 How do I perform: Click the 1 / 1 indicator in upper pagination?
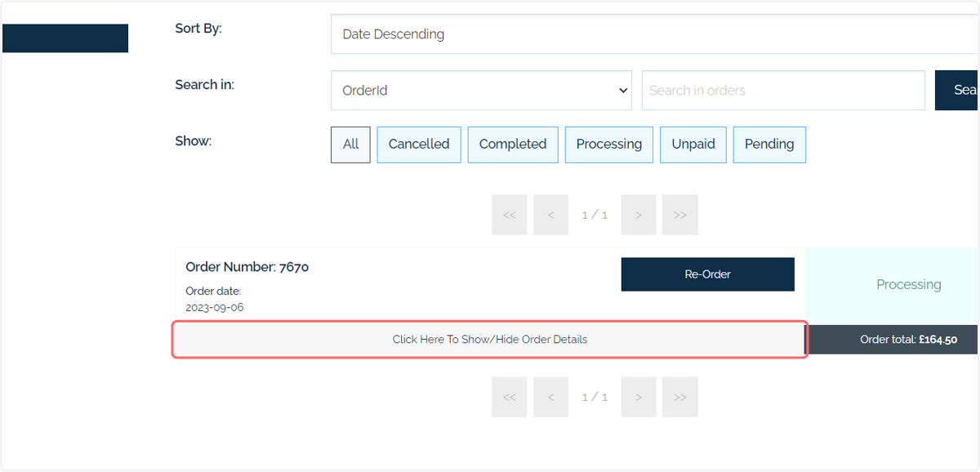click(x=595, y=215)
